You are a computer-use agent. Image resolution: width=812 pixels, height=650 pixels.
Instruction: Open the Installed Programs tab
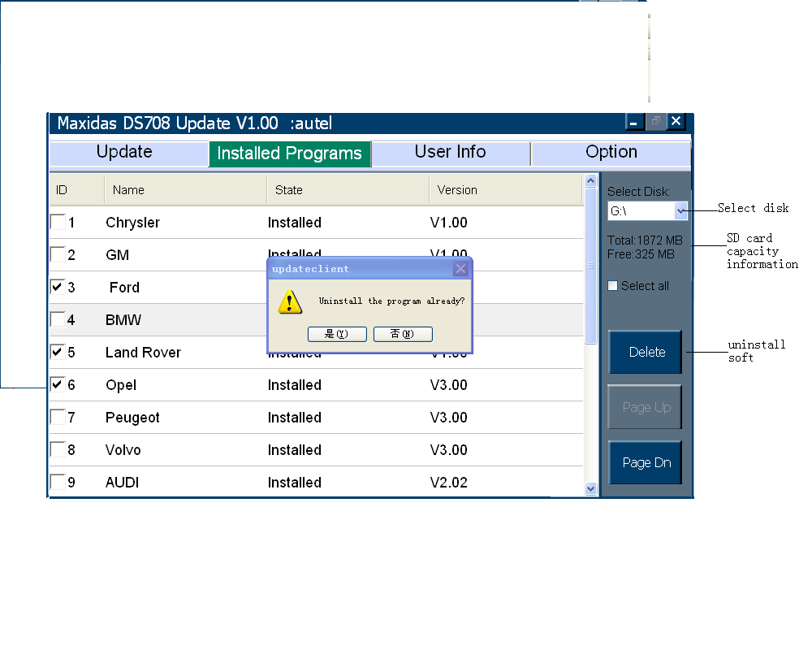[x=290, y=154]
